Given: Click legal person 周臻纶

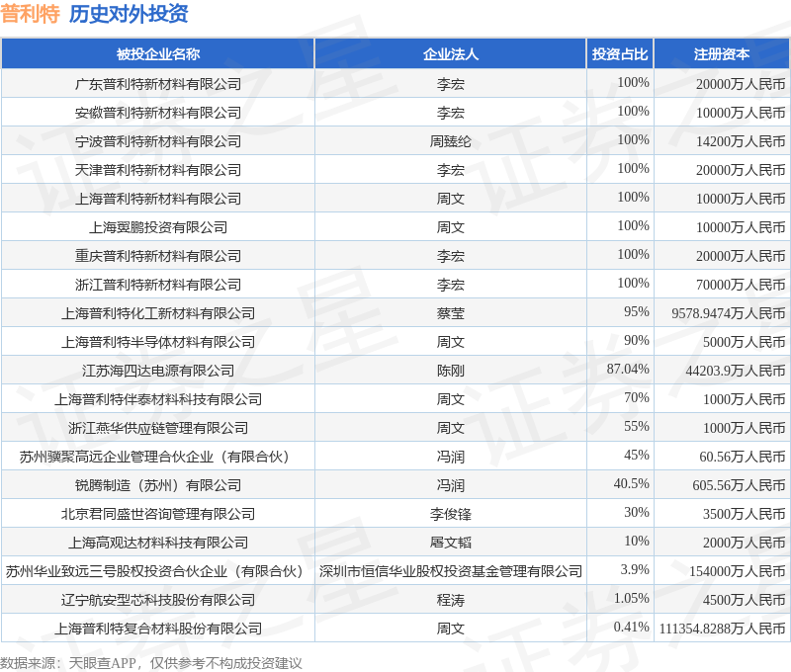Looking at the screenshot, I should coord(451,141).
